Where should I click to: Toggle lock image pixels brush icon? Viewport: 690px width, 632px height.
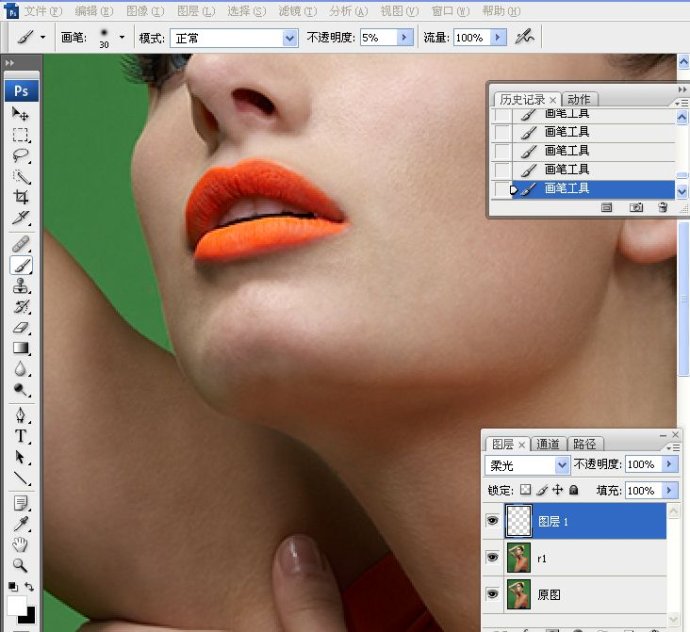[542, 490]
